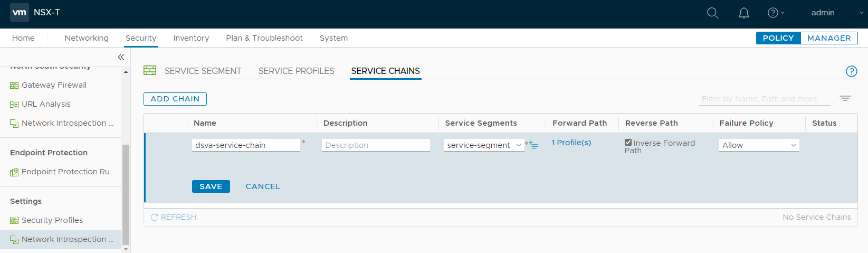
Task: Click the refresh icon in table footer
Action: (155, 217)
